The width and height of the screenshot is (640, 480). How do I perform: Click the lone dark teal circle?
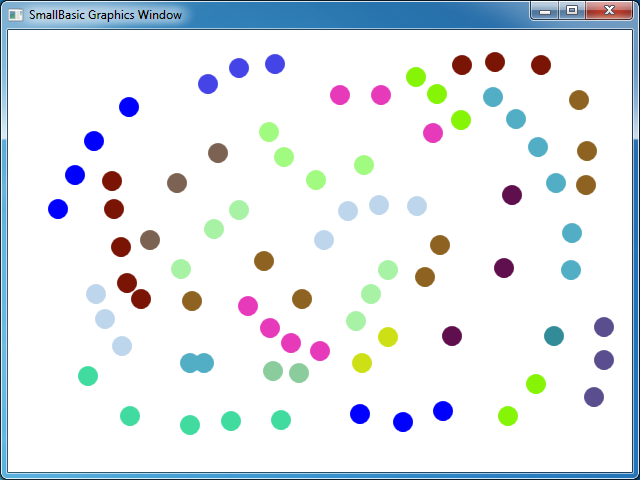(x=554, y=336)
